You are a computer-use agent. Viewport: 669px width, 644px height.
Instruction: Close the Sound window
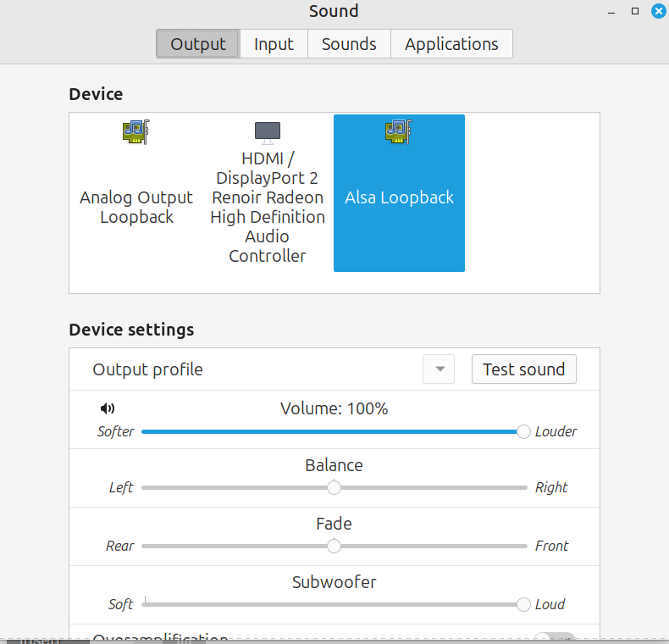(x=658, y=12)
